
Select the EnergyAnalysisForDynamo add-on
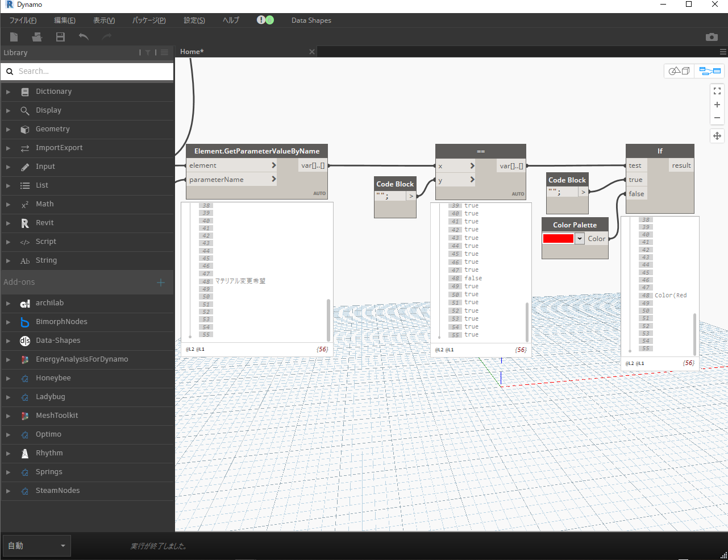point(87,359)
